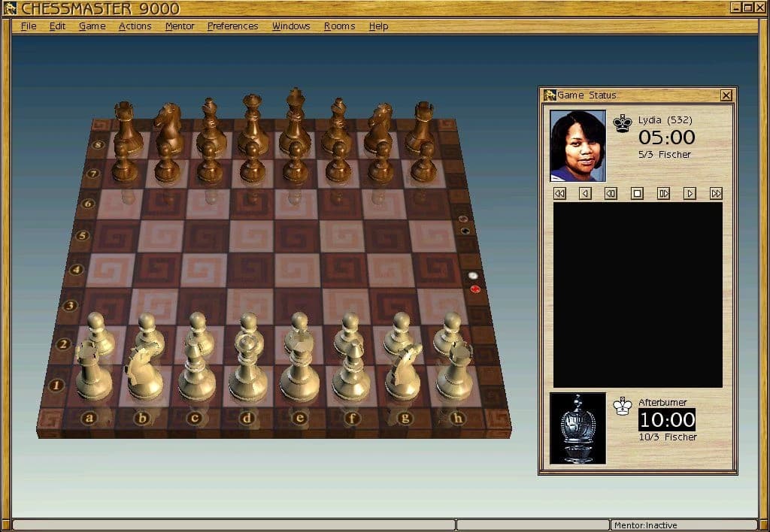The height and width of the screenshot is (532, 770).
Task: Step back one move in Game Status
Action: point(585,193)
